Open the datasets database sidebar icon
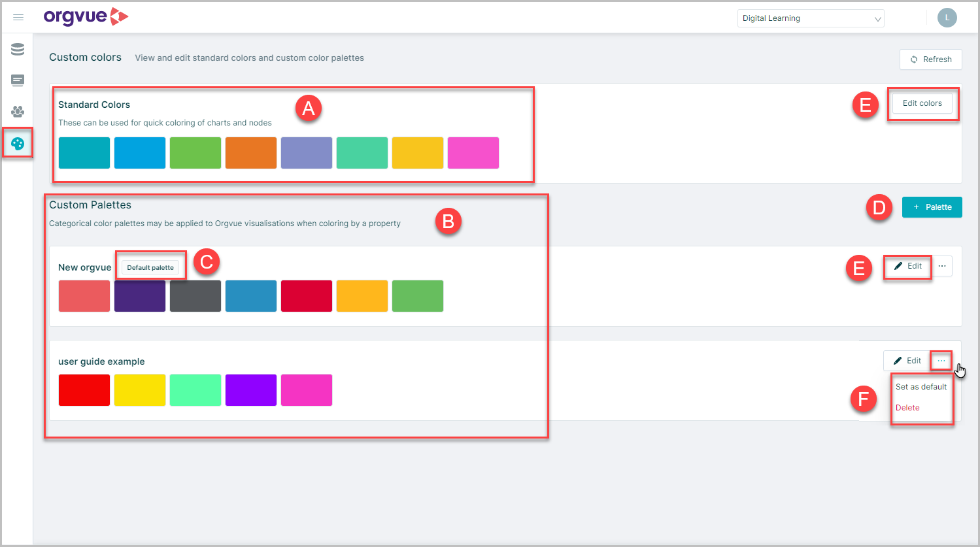980x547 pixels. click(x=18, y=50)
